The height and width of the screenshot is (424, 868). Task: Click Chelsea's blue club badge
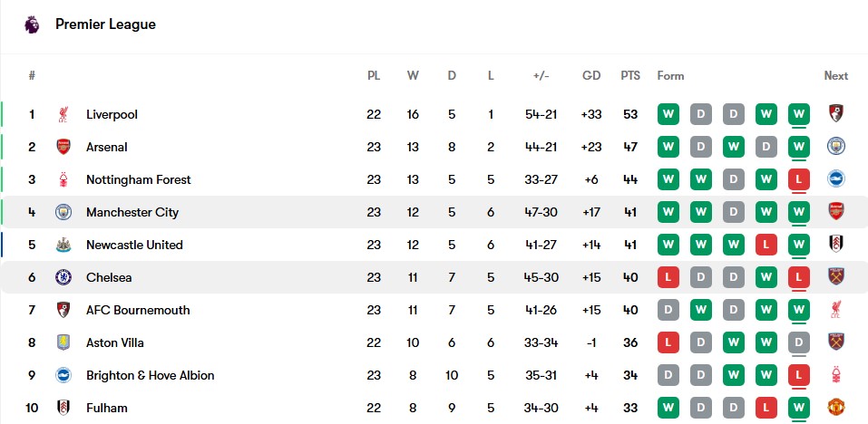[63, 277]
